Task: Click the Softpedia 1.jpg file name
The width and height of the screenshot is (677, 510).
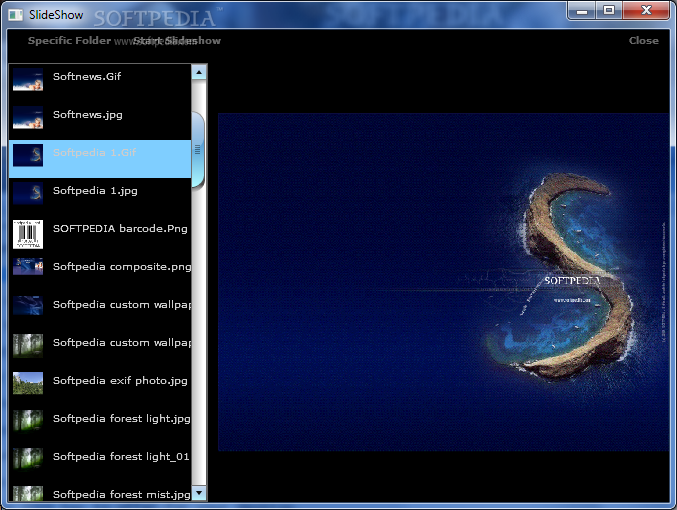Action: coord(95,191)
